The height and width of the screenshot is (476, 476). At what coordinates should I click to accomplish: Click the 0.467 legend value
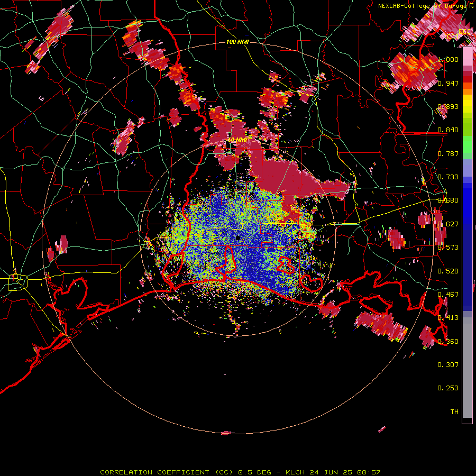(x=448, y=294)
